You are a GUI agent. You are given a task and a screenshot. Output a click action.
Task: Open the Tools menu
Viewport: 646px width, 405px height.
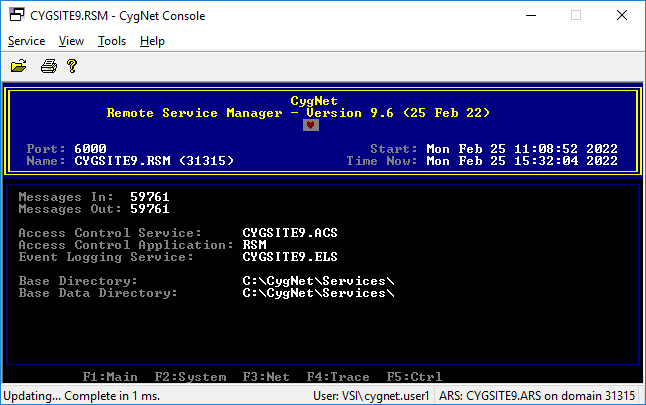click(112, 41)
